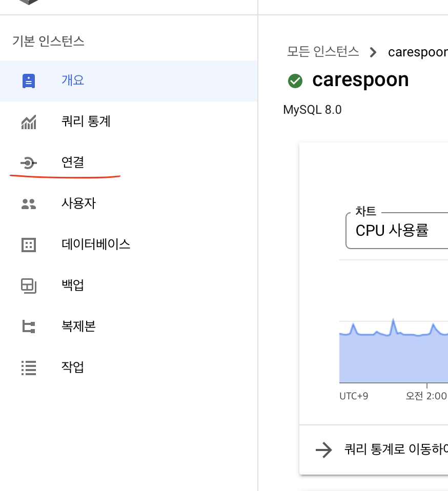
Task: Click the 복제본 replica tree icon
Action: point(29,326)
